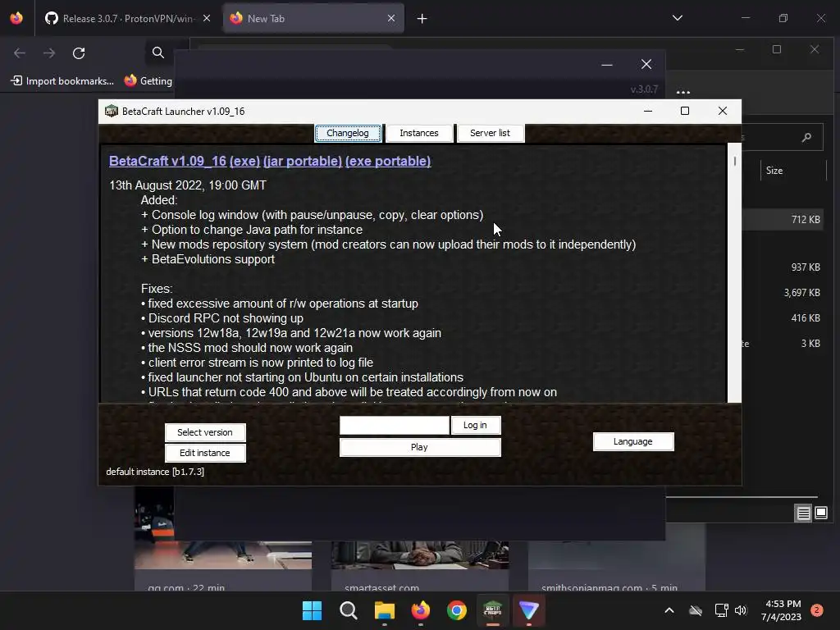
Task: Click the Import bookmarks toolbar item
Action: [x=62, y=81]
